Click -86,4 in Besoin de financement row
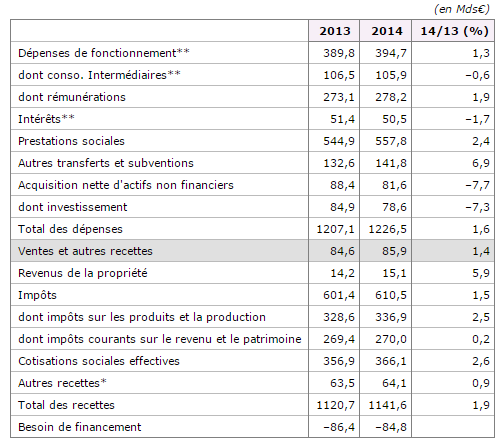The image size is (497, 439). tap(339, 427)
